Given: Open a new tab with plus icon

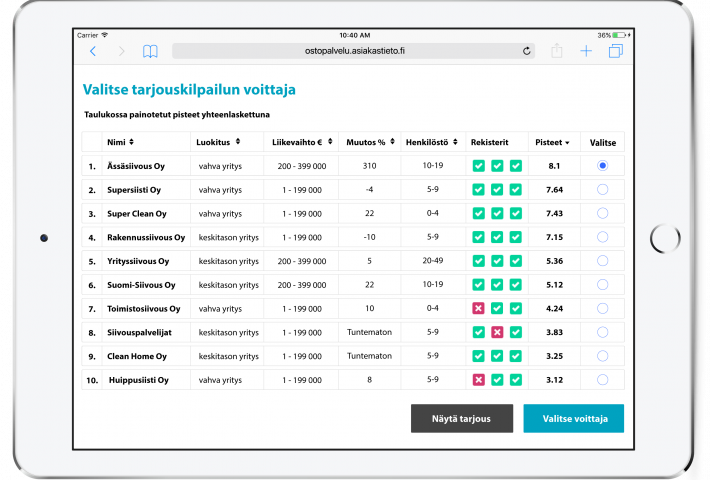Looking at the screenshot, I should click(586, 51).
